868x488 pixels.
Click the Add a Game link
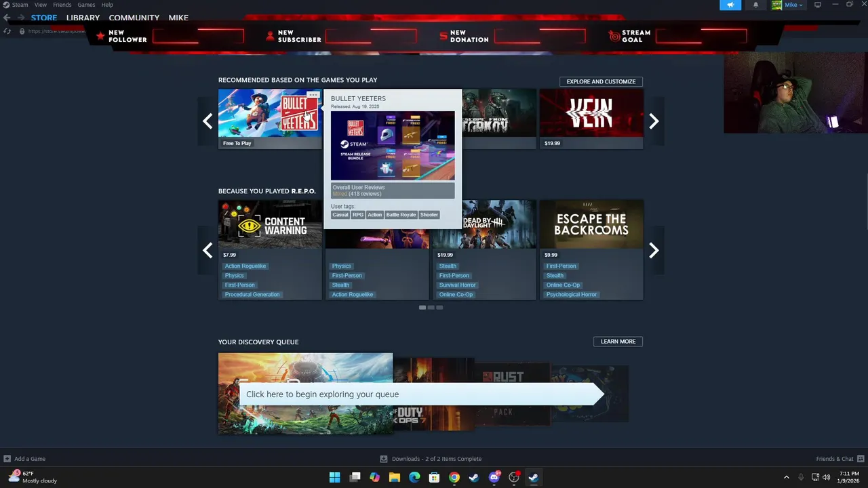(x=30, y=459)
